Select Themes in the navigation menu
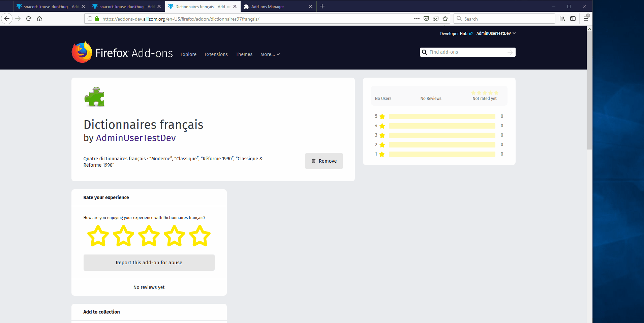Screen dimensions: 644x323 pos(244,54)
